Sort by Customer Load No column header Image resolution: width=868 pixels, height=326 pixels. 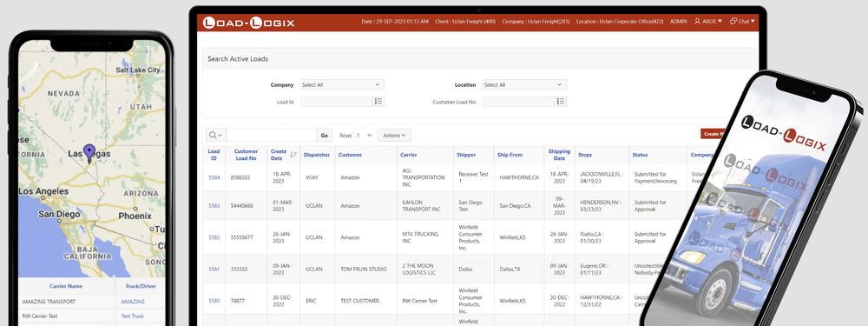246,155
